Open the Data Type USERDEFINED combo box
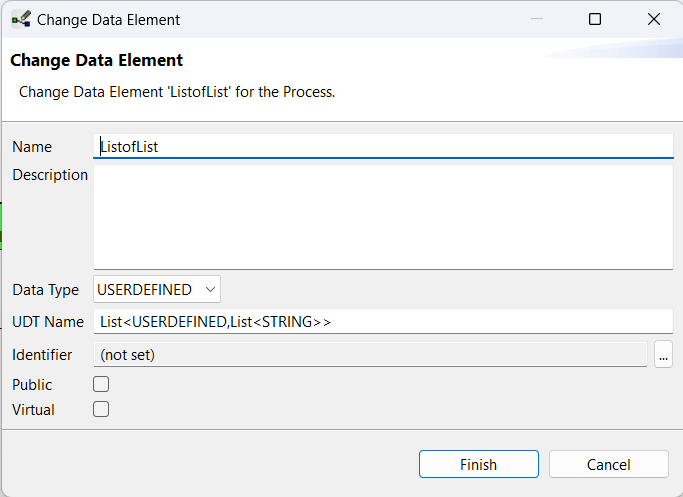Viewport: 683px width, 497px height. click(x=157, y=289)
